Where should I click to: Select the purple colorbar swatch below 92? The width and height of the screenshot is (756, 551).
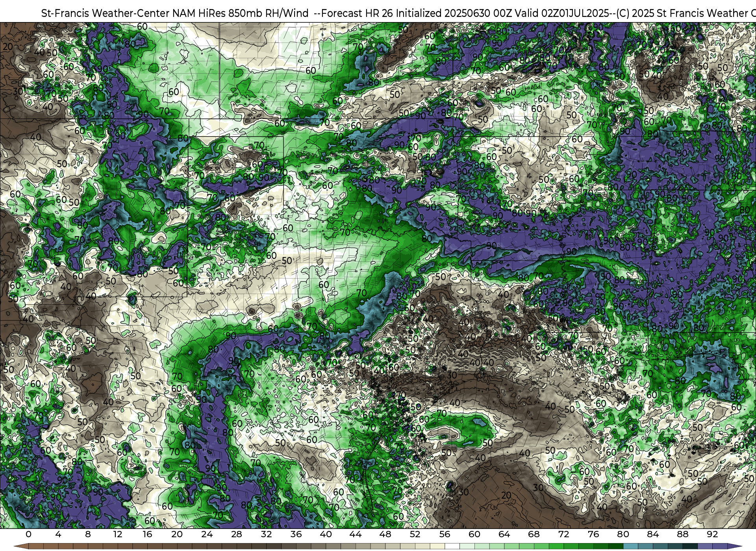[719, 547]
